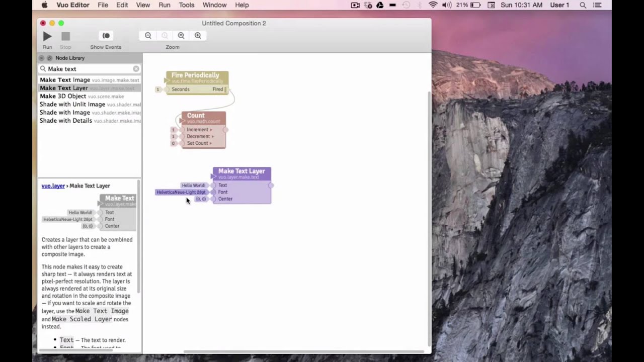Click the HelveticaNeue-Light 28pt font constant on canvas

pos(181,192)
